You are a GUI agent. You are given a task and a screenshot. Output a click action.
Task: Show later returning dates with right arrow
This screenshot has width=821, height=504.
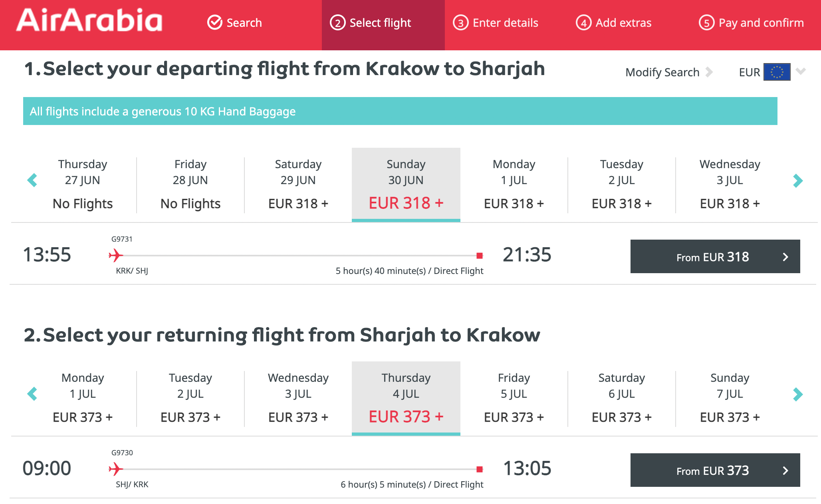click(x=797, y=394)
